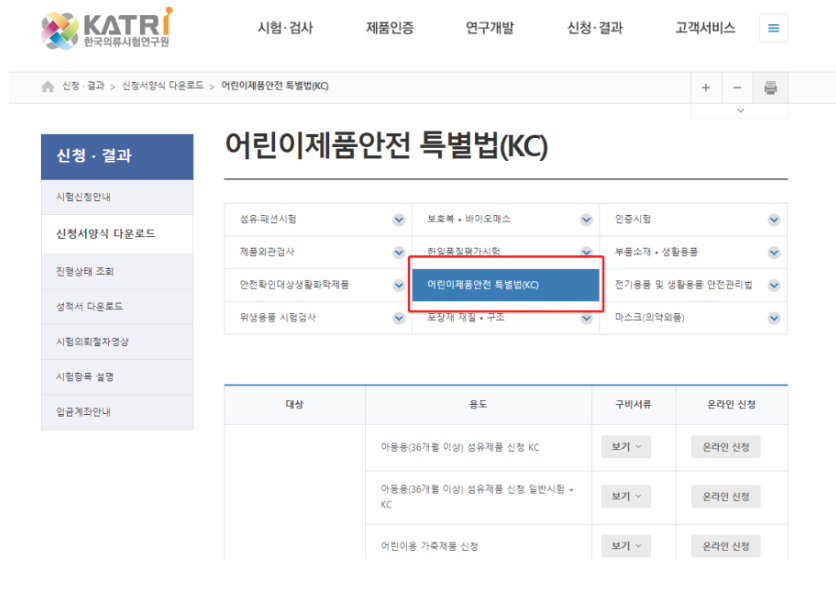Click 온라인 신청 for 어린이용 가죽제품 신청
Screen dimensions: 836x597
click(726, 546)
